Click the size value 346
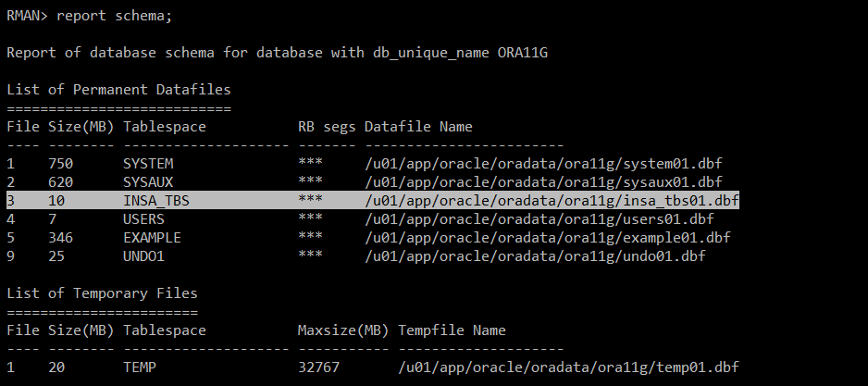Viewport: 868px width, 386px height. point(60,238)
